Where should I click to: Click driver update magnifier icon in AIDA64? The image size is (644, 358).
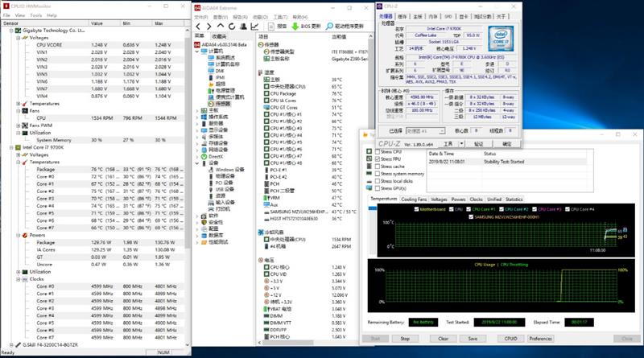coord(329,27)
